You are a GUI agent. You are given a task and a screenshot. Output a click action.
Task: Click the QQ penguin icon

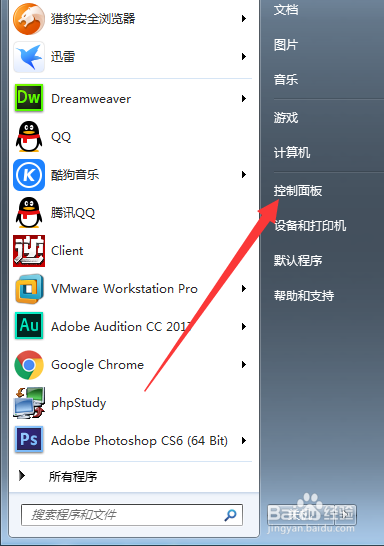coord(29,136)
